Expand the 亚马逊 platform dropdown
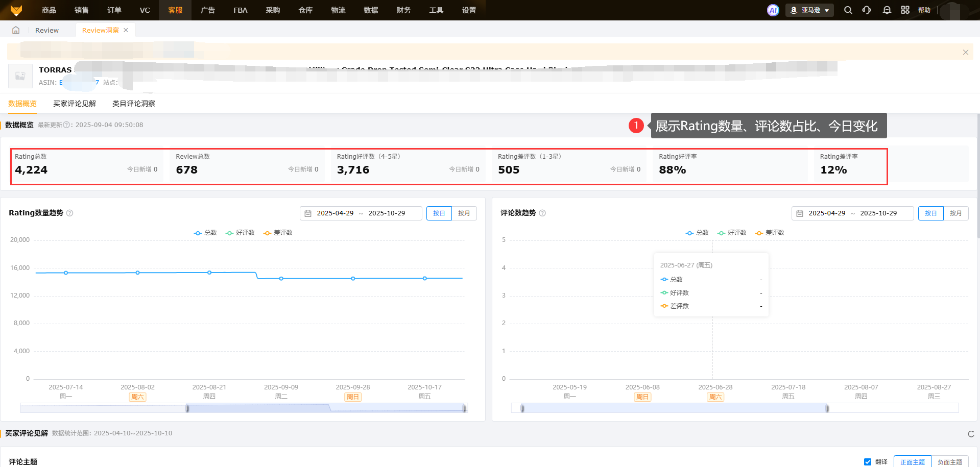The width and height of the screenshot is (980, 467). (x=809, y=10)
